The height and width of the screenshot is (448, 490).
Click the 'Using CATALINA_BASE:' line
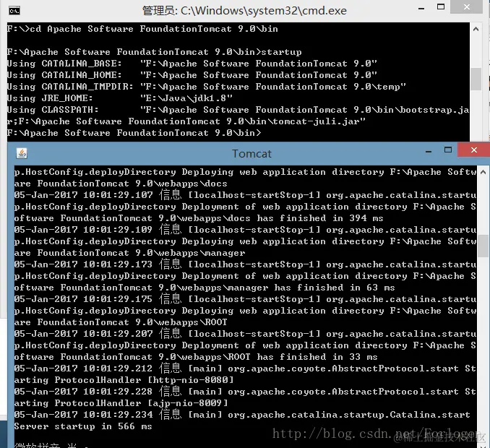click(192, 64)
